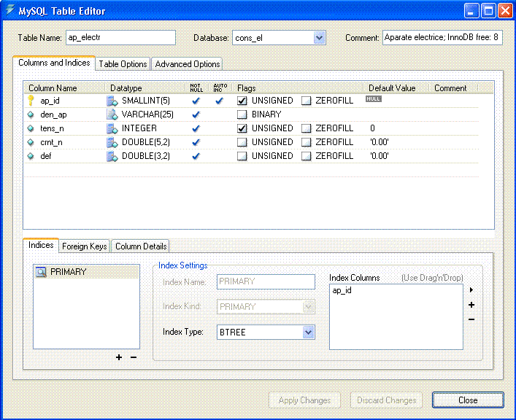Screen dimensions: 516x420
Task: Click the primary key icon beside ap_id
Action: pos(31,101)
